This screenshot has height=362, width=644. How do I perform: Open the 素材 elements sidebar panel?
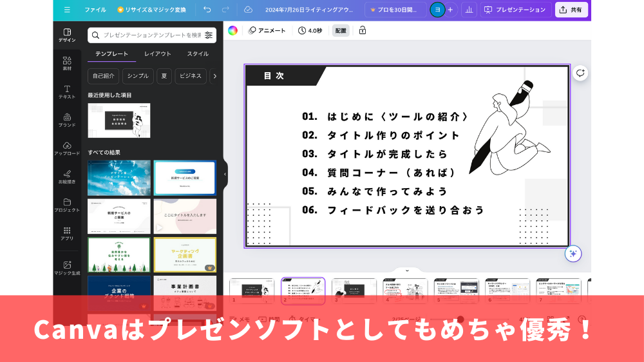point(67,63)
